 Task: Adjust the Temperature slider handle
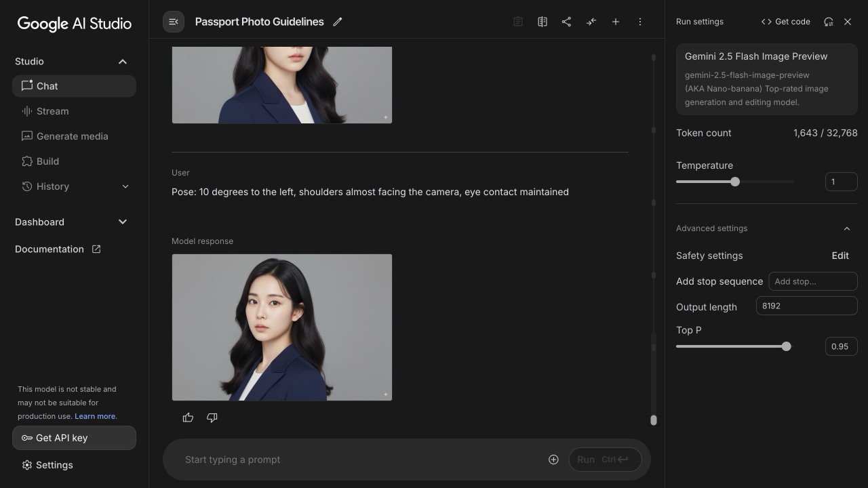point(735,182)
